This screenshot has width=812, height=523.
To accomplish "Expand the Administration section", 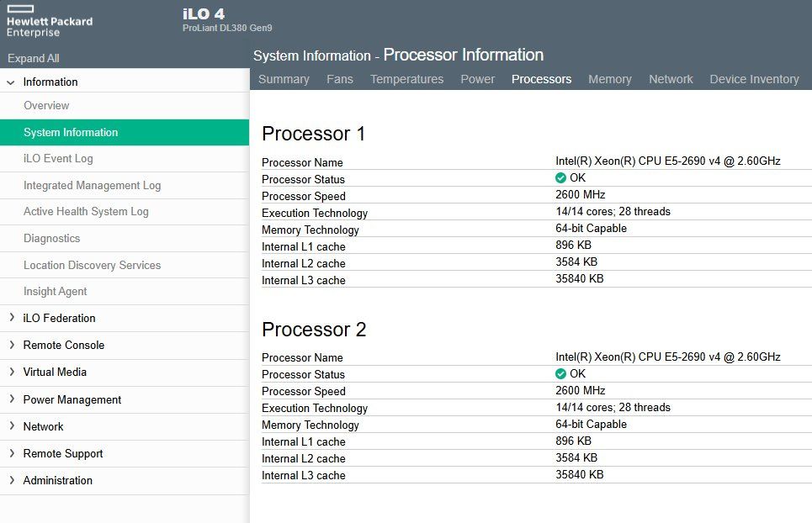I will tap(12, 479).
